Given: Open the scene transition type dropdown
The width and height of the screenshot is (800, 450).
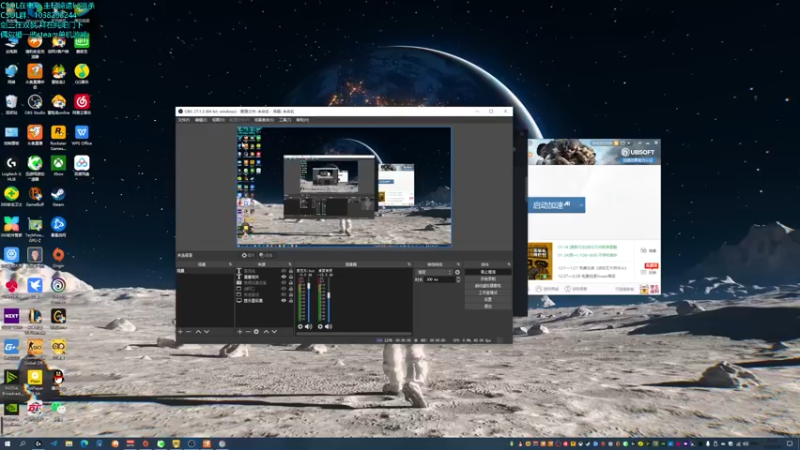Looking at the screenshot, I should (x=434, y=272).
